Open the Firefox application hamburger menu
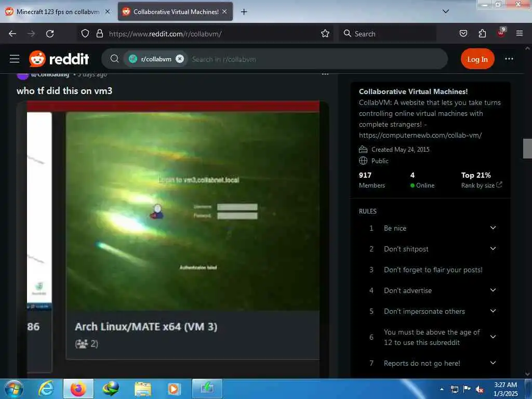 [519, 34]
